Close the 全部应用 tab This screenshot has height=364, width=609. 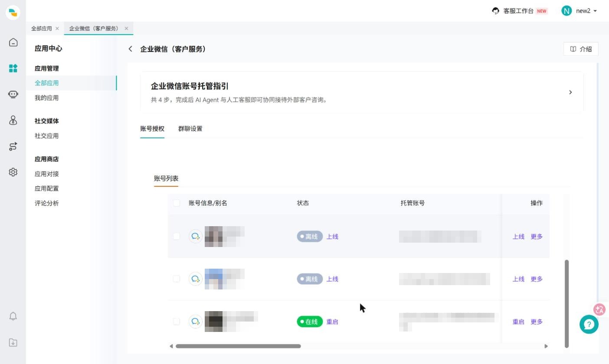pyautogui.click(x=57, y=29)
